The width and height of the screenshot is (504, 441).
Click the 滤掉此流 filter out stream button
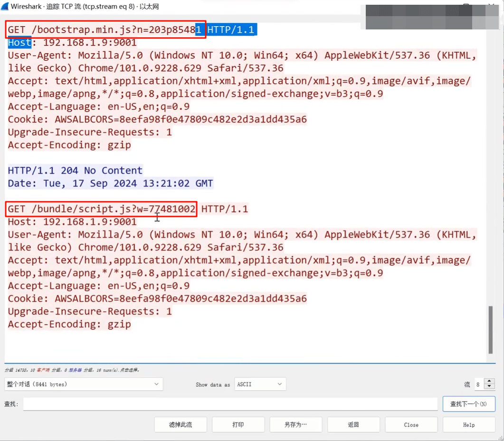(181, 424)
